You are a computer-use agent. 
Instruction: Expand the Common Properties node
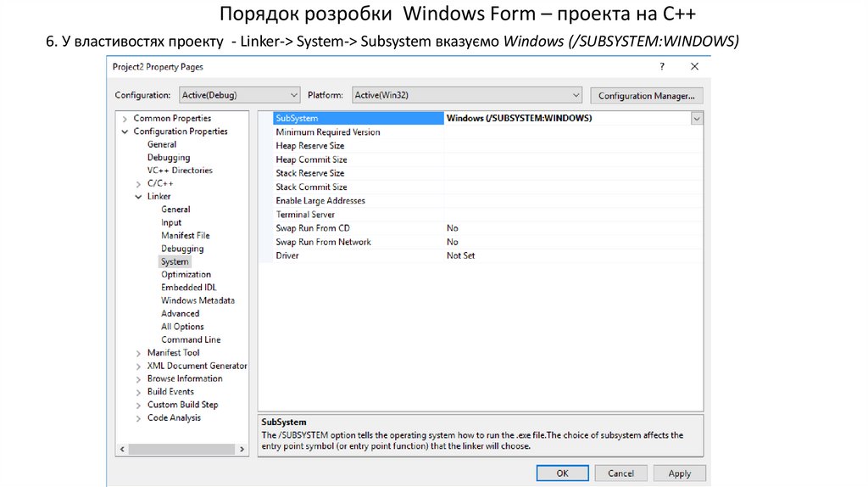(125, 119)
